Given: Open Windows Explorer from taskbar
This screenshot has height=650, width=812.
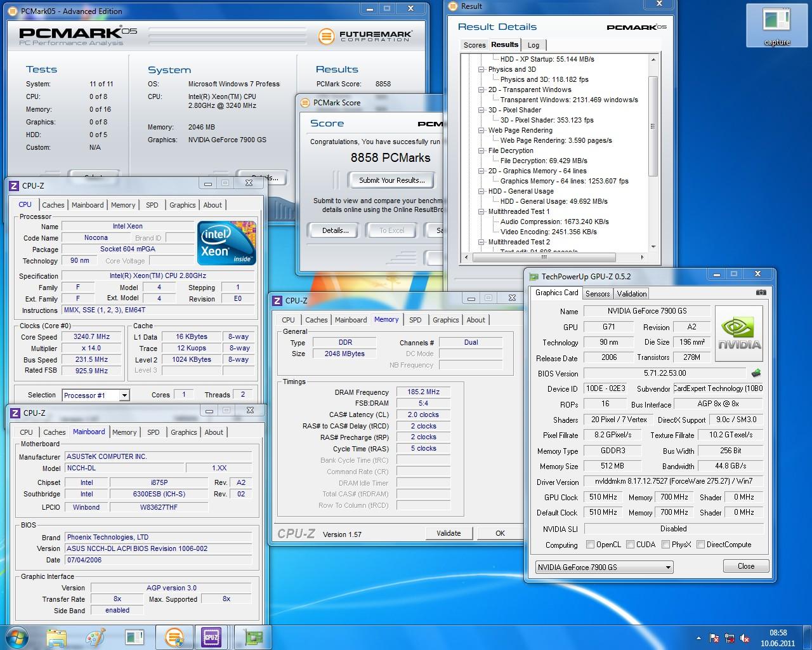Looking at the screenshot, I should (x=56, y=637).
